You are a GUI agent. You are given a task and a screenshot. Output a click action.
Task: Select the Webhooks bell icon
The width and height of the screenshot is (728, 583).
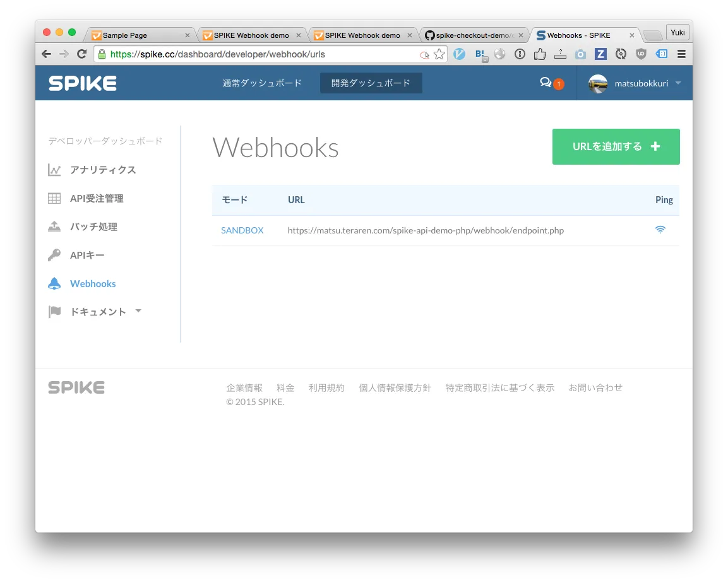point(54,283)
